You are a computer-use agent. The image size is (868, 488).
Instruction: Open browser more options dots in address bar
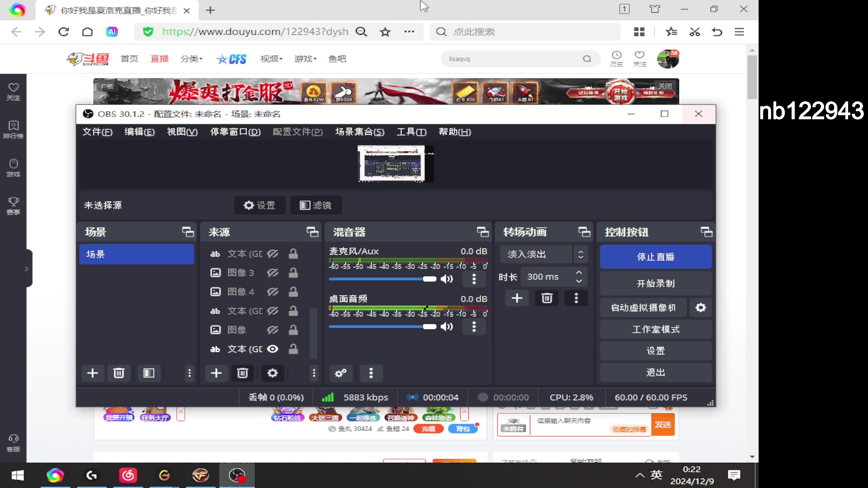click(x=409, y=32)
